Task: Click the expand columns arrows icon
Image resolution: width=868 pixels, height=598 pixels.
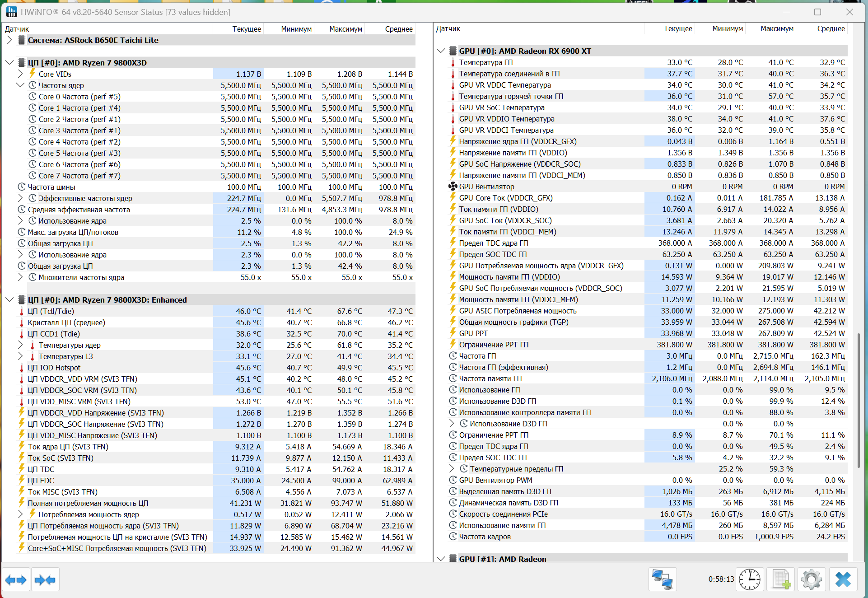Action: [x=16, y=579]
